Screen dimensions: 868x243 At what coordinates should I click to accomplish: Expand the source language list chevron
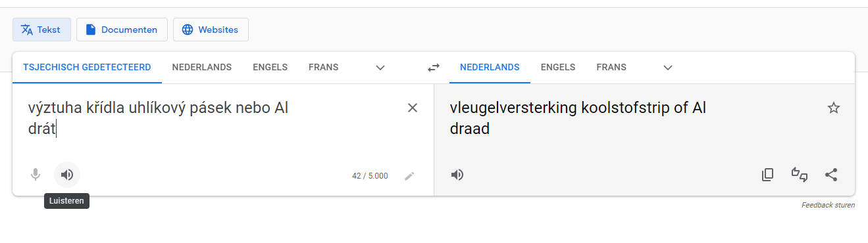tap(380, 67)
